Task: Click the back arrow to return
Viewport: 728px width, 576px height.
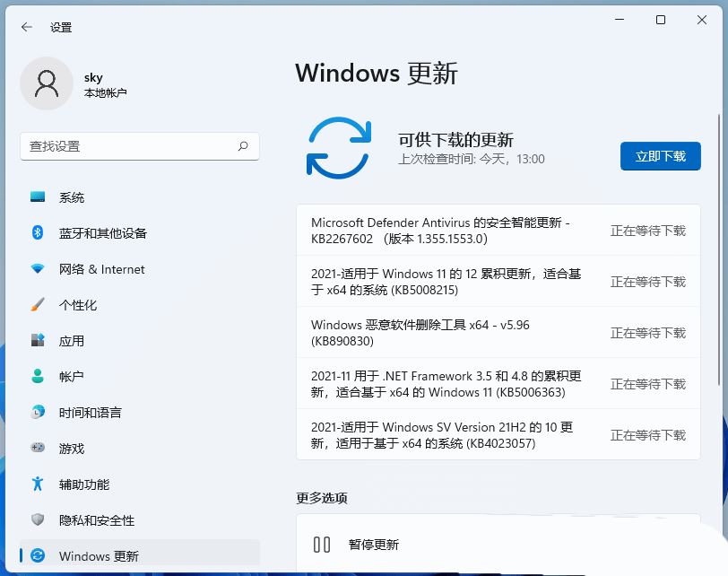Action: pos(25,27)
